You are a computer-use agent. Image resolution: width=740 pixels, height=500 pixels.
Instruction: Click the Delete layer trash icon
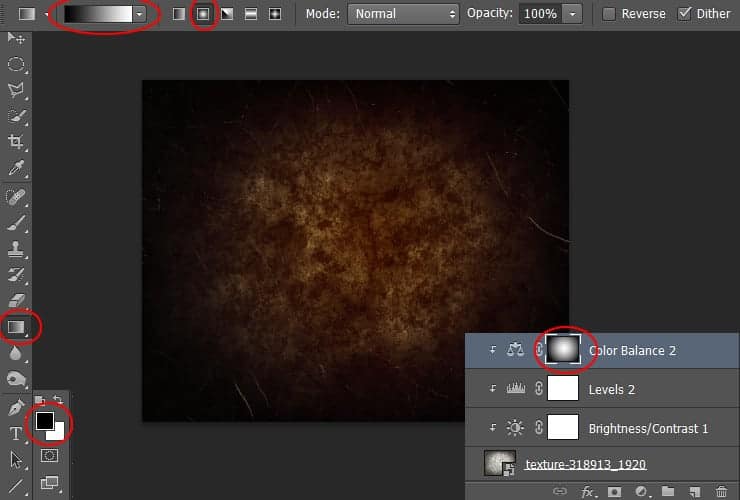coord(721,491)
